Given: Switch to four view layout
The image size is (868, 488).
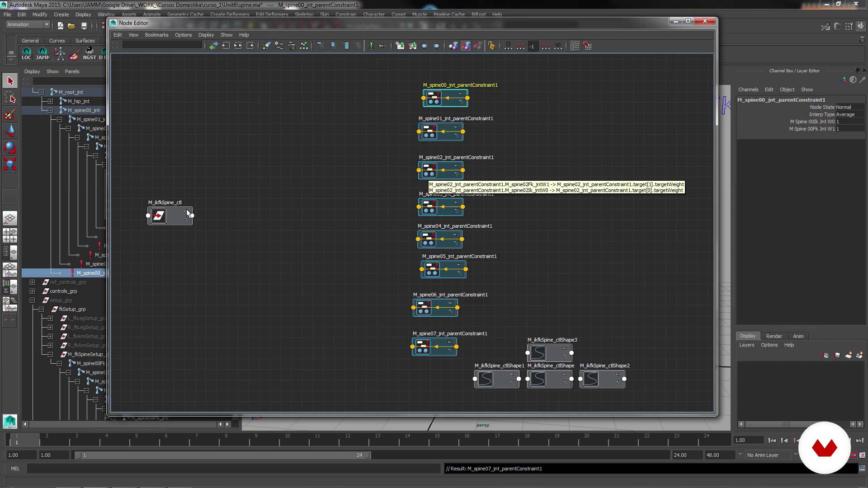Looking at the screenshot, I should pyautogui.click(x=10, y=235).
